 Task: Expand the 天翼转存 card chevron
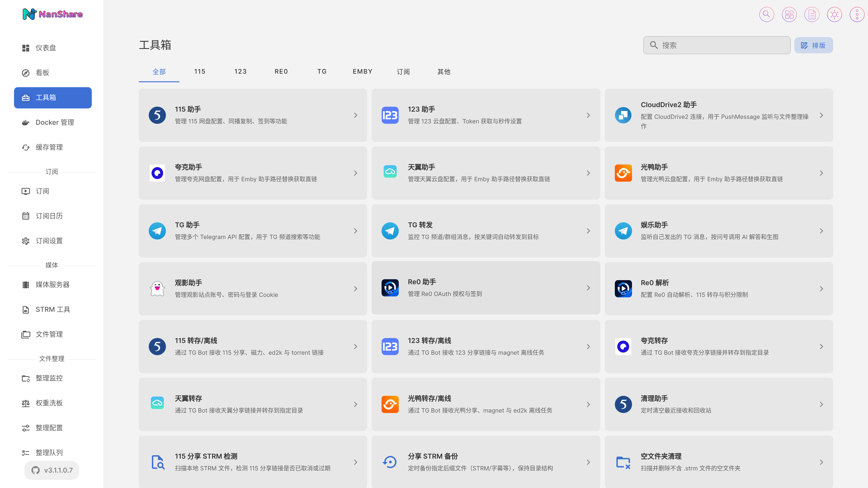[356, 404]
